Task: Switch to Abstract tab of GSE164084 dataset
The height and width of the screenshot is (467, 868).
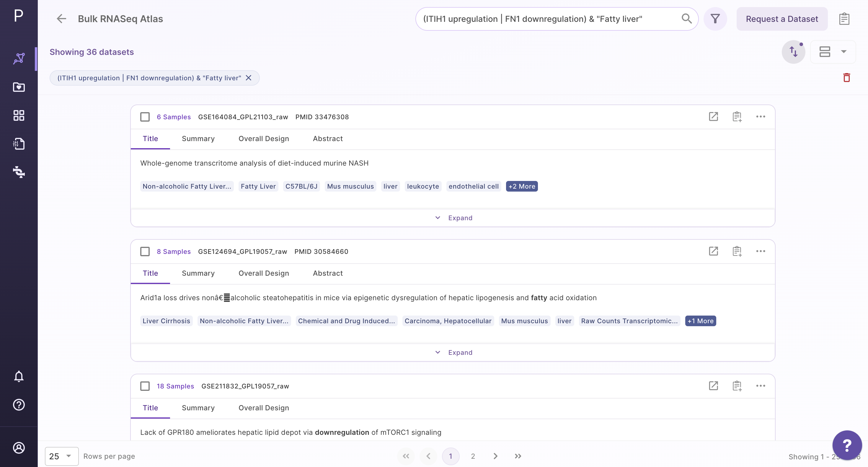Action: 327,139
